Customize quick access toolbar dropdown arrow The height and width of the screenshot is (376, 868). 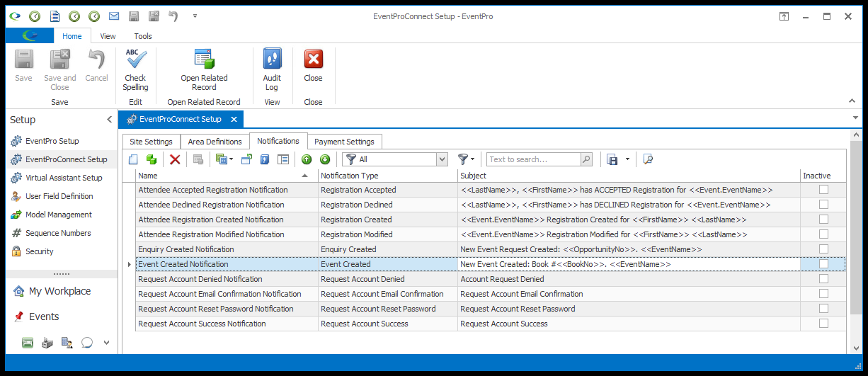point(195,16)
